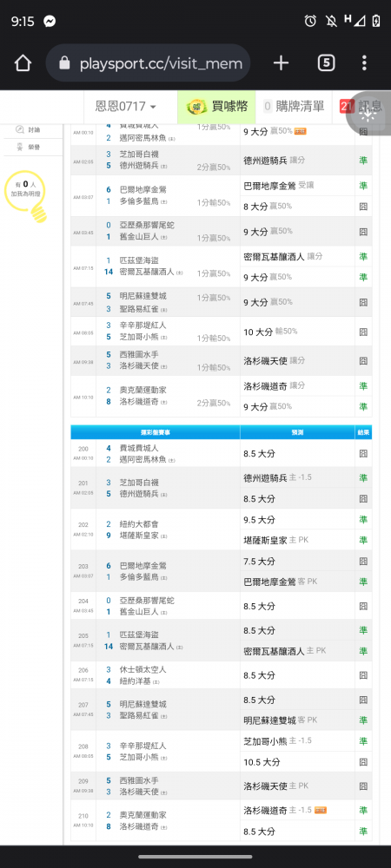Open the 買噱幣 tab
The width and height of the screenshot is (391, 868).
(216, 106)
